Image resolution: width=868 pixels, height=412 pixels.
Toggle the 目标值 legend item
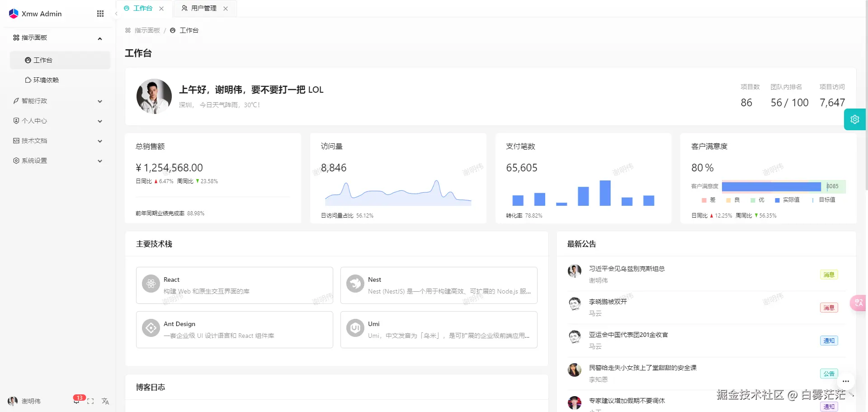tap(824, 200)
